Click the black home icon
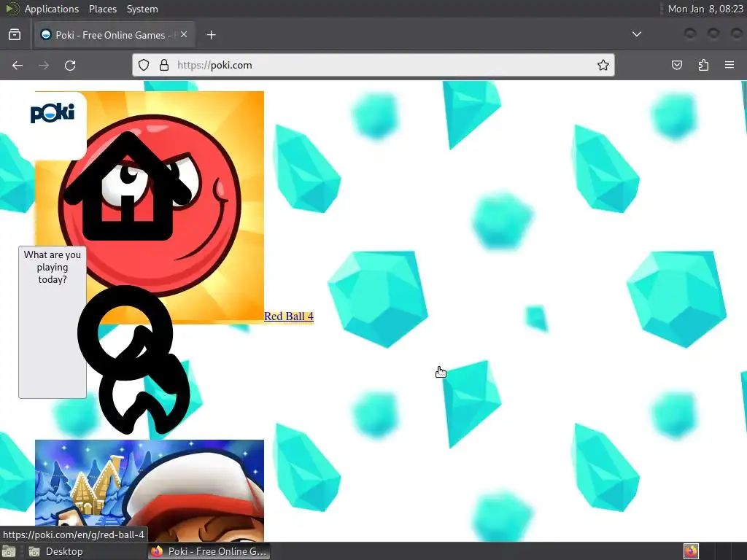The height and width of the screenshot is (560, 747). click(127, 186)
